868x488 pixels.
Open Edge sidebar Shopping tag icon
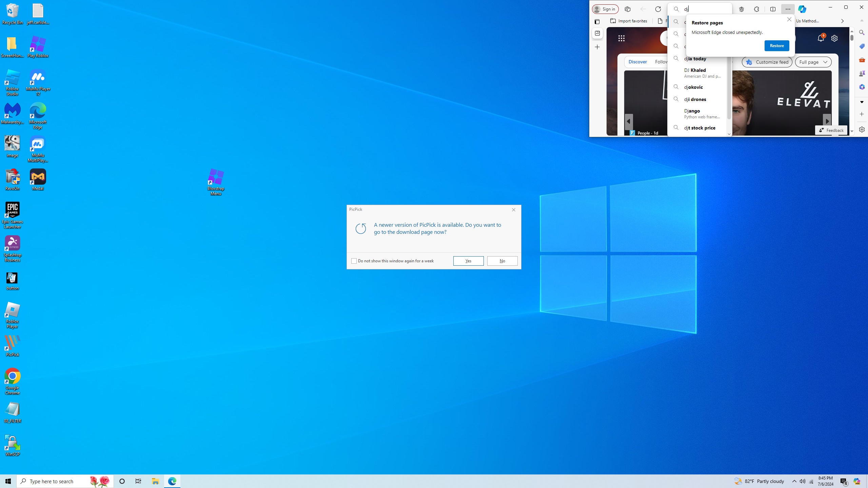coord(862,46)
